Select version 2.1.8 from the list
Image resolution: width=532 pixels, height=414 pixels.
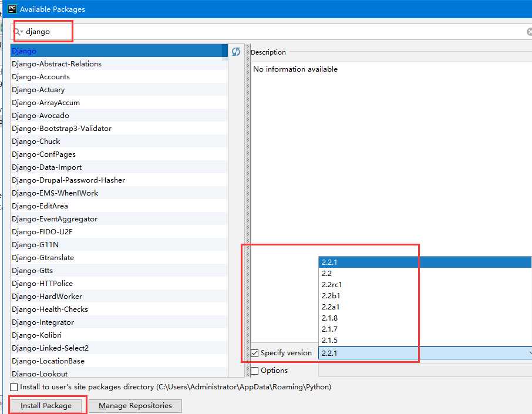(x=425, y=318)
